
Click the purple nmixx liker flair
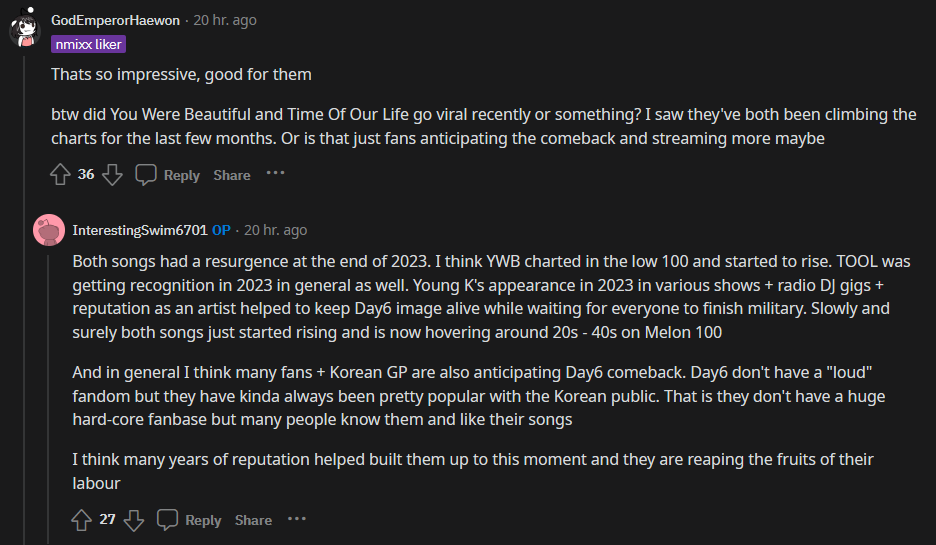tap(88, 44)
